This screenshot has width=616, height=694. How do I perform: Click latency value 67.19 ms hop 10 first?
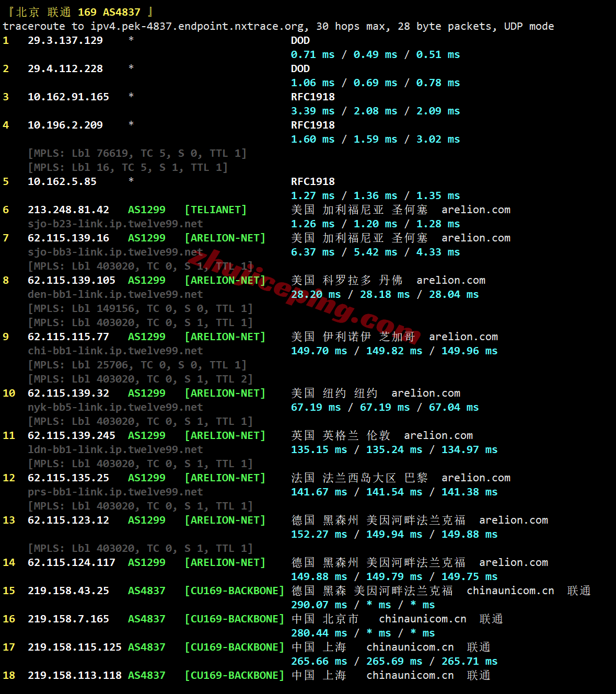click(316, 407)
